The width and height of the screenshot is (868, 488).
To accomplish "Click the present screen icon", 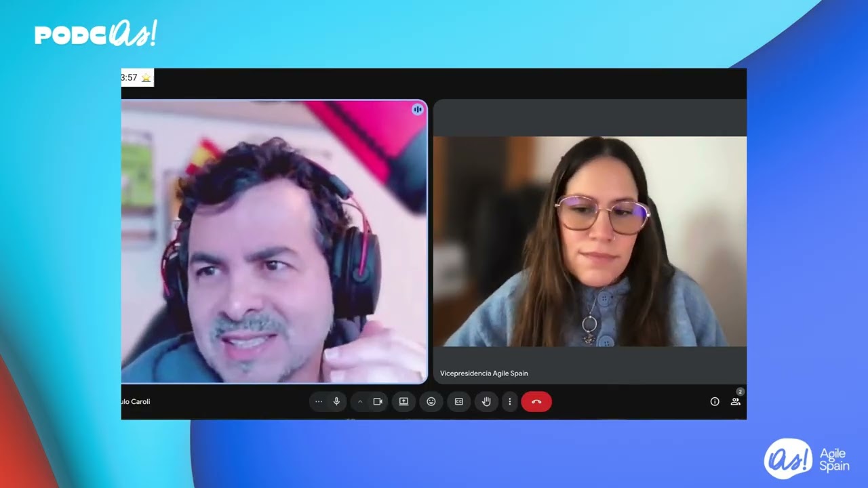I will coord(403,402).
